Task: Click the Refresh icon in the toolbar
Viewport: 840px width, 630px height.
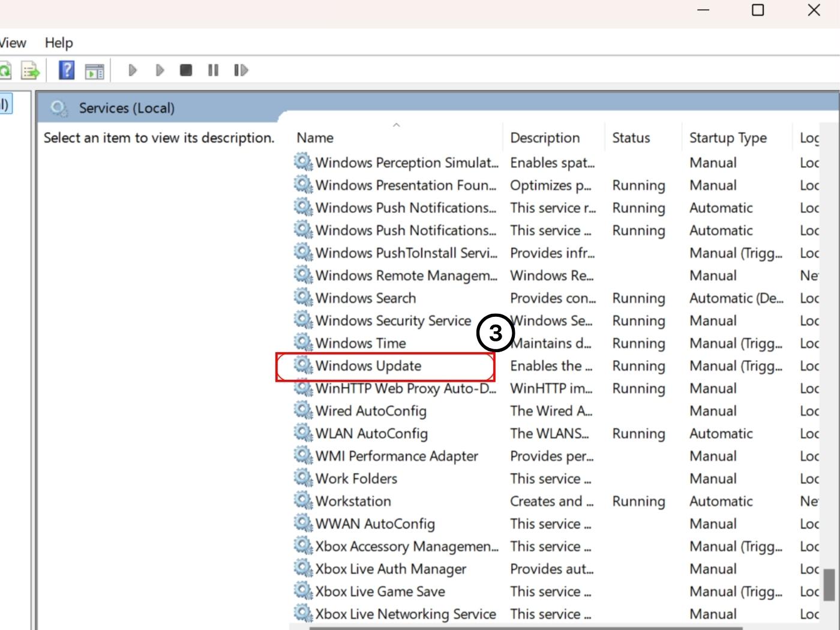Action: click(x=5, y=71)
